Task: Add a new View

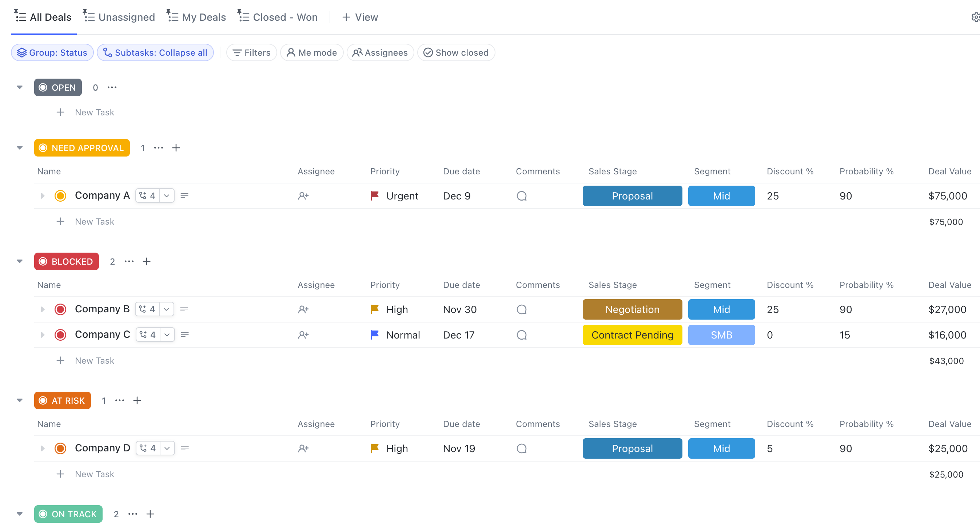Action: [x=359, y=17]
